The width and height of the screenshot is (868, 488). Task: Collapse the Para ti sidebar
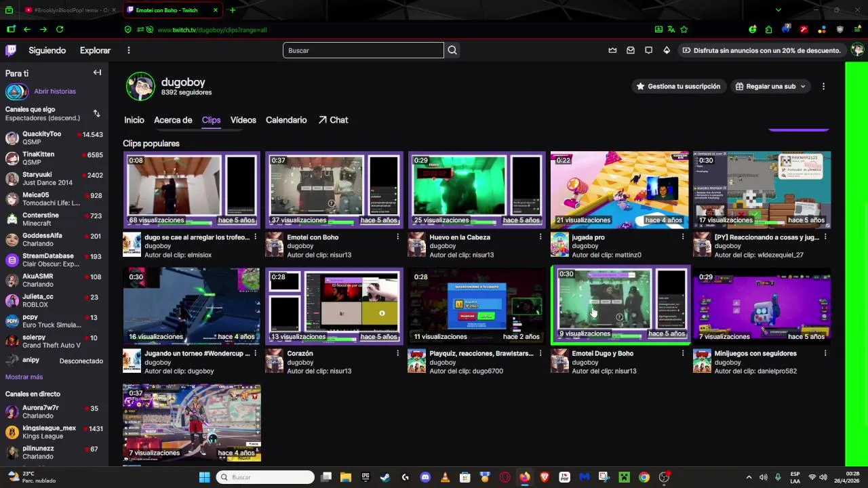(x=97, y=73)
